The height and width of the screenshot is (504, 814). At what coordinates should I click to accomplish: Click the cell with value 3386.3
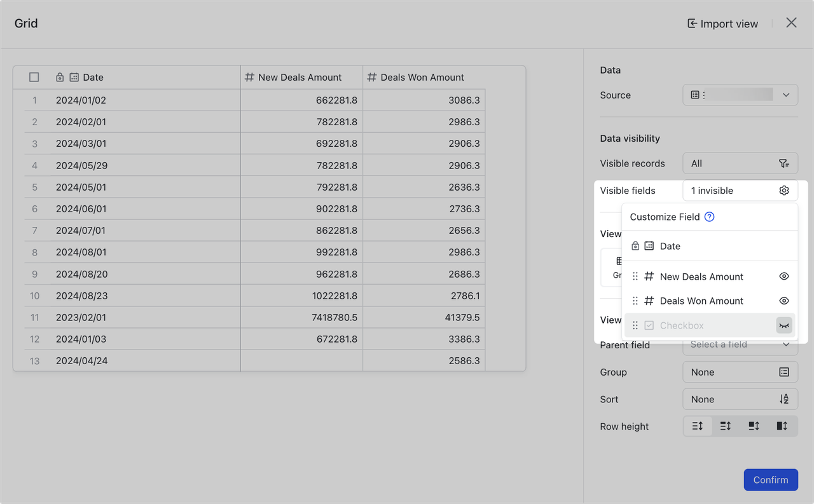click(424, 339)
